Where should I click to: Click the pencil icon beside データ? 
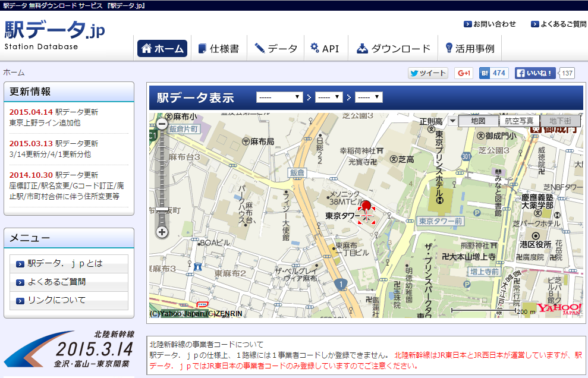[259, 48]
